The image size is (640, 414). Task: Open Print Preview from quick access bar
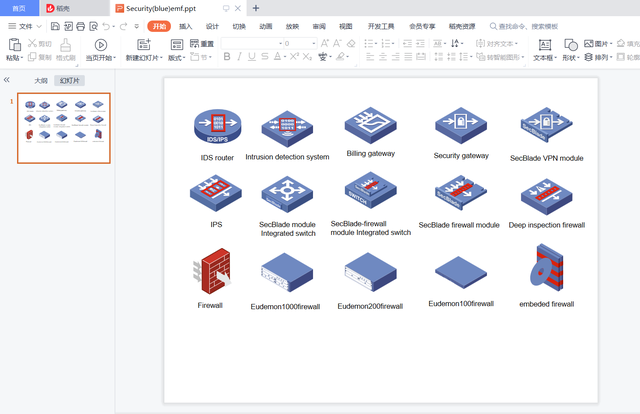tap(93, 27)
